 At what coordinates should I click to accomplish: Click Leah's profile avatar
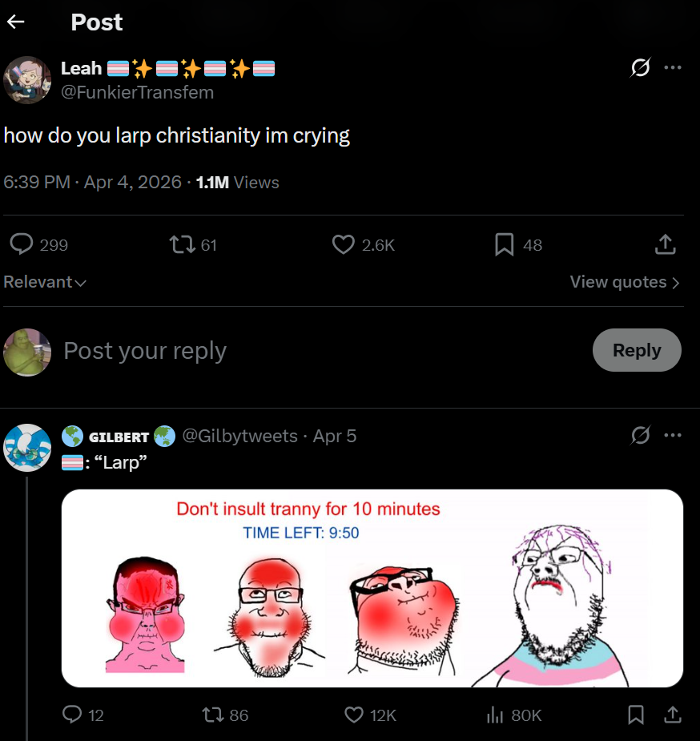27,80
